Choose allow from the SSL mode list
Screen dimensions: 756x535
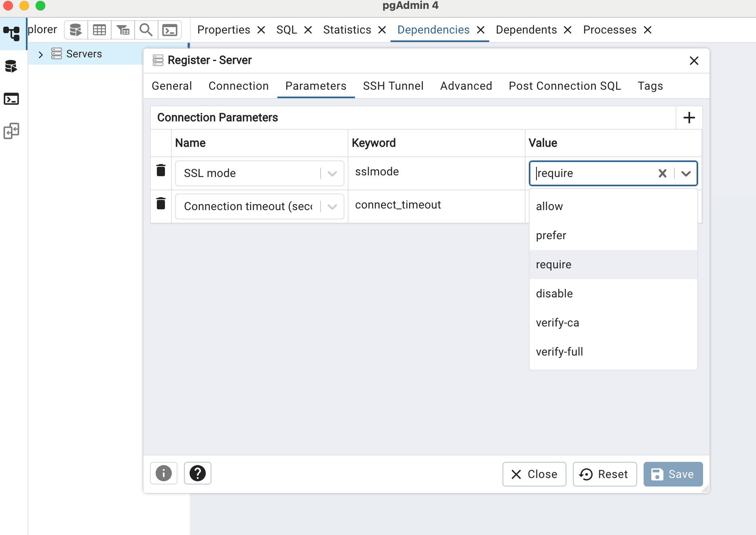pos(613,206)
